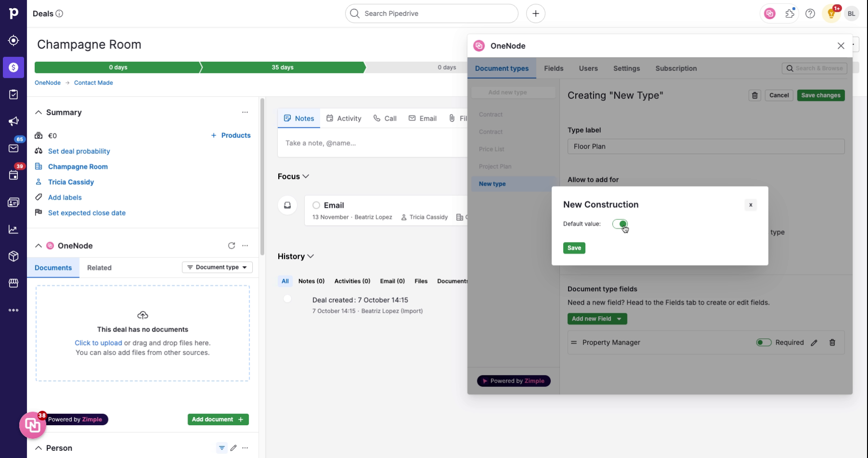This screenshot has width=868, height=458.
Task: Open Contacts card icon in sidebar
Action: (x=14, y=202)
